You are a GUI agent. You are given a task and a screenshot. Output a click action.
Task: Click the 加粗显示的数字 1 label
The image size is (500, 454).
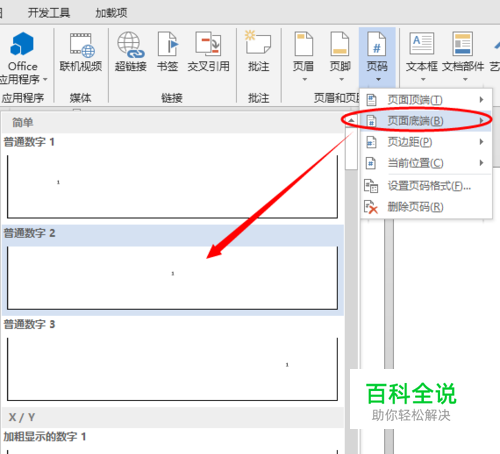(45, 436)
